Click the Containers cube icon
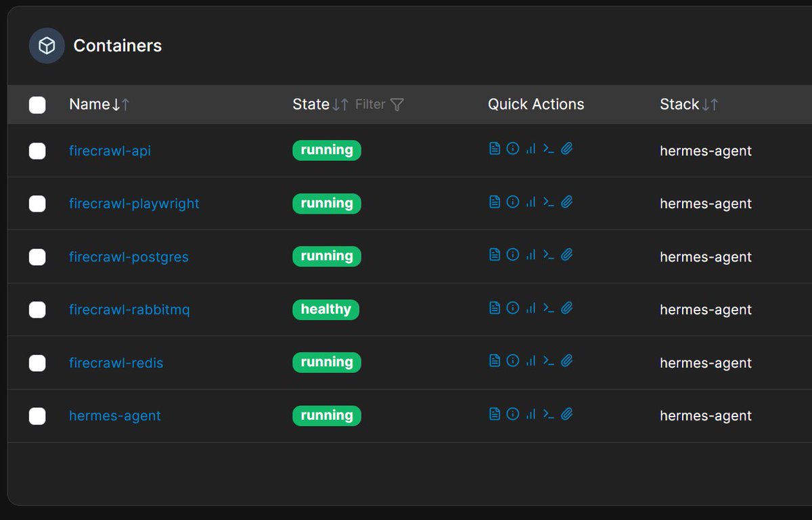This screenshot has height=520, width=812. [x=47, y=46]
